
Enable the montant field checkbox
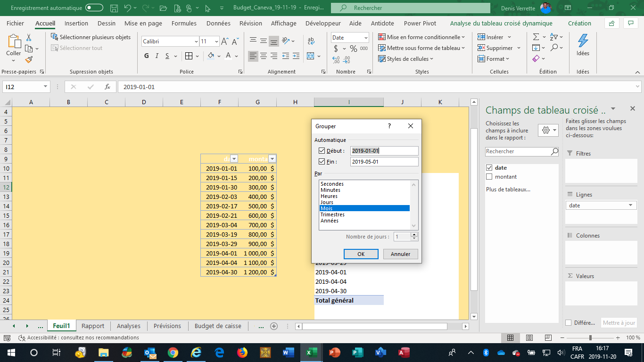coord(489,177)
